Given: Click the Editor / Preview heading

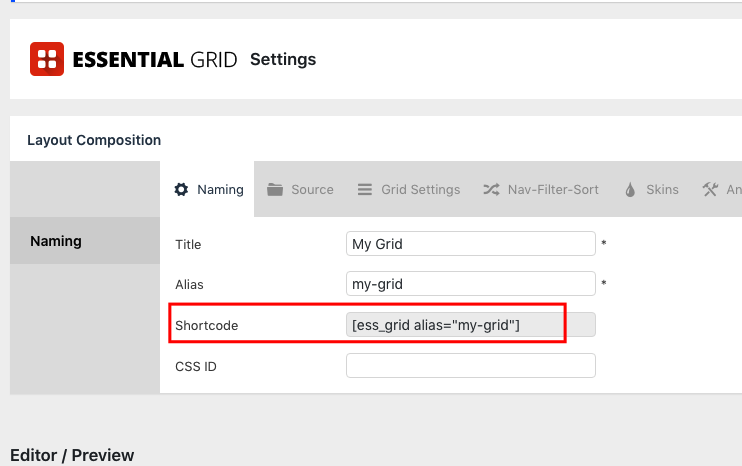Looking at the screenshot, I should 72,455.
